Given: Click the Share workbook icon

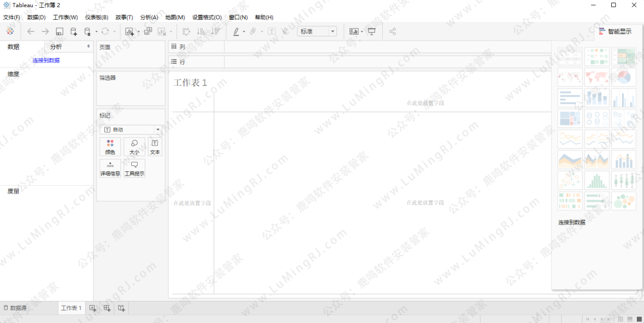Looking at the screenshot, I should [x=392, y=31].
